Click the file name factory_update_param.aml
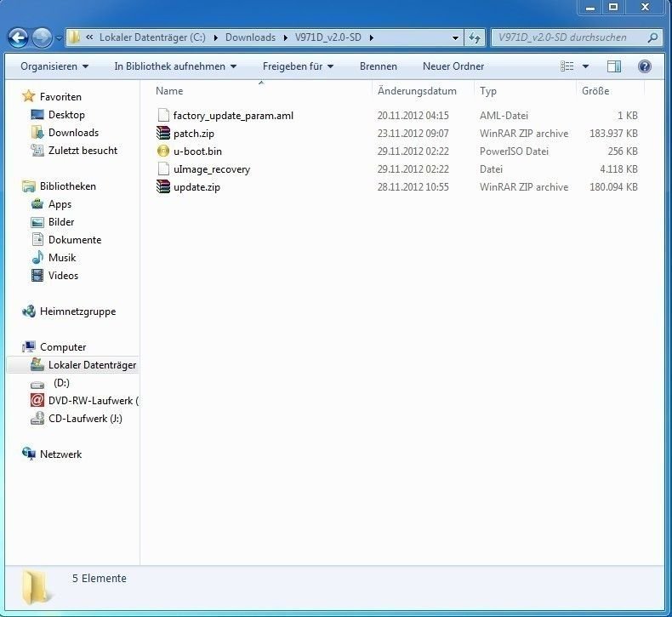Screen dimensions: 672x617 pyautogui.click(x=233, y=116)
